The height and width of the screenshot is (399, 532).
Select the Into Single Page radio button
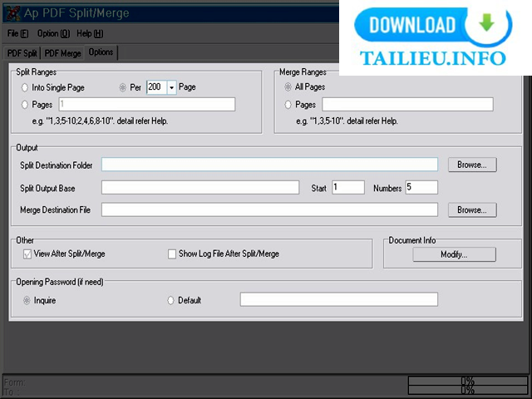[25, 87]
